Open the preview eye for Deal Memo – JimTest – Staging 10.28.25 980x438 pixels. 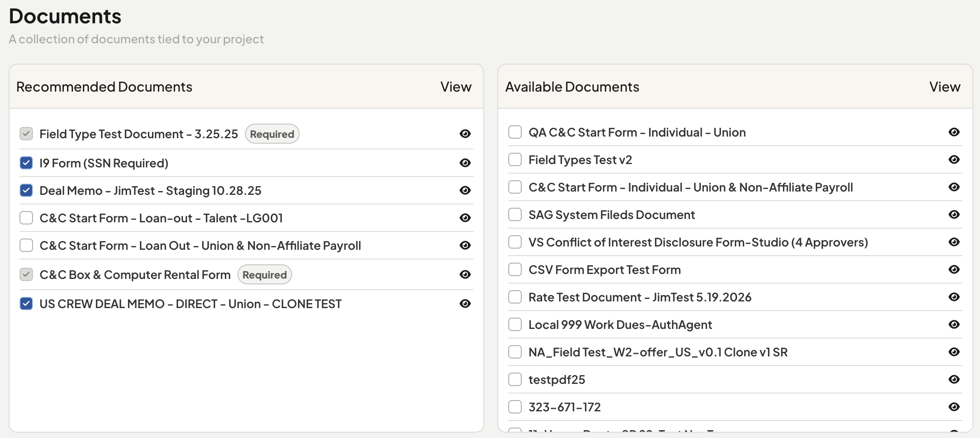(465, 190)
